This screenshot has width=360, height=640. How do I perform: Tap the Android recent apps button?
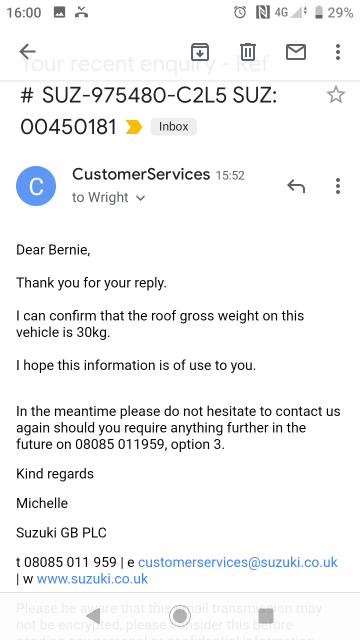[x=266, y=616]
